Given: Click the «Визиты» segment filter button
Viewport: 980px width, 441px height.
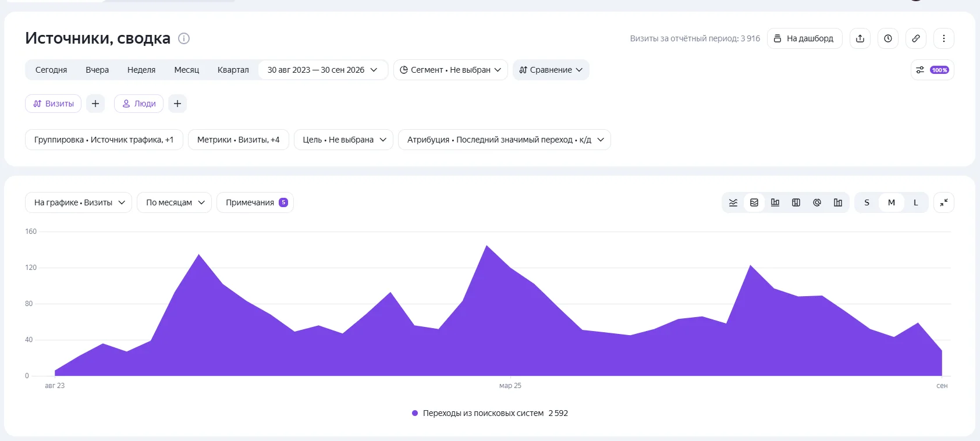Looking at the screenshot, I should (x=54, y=104).
